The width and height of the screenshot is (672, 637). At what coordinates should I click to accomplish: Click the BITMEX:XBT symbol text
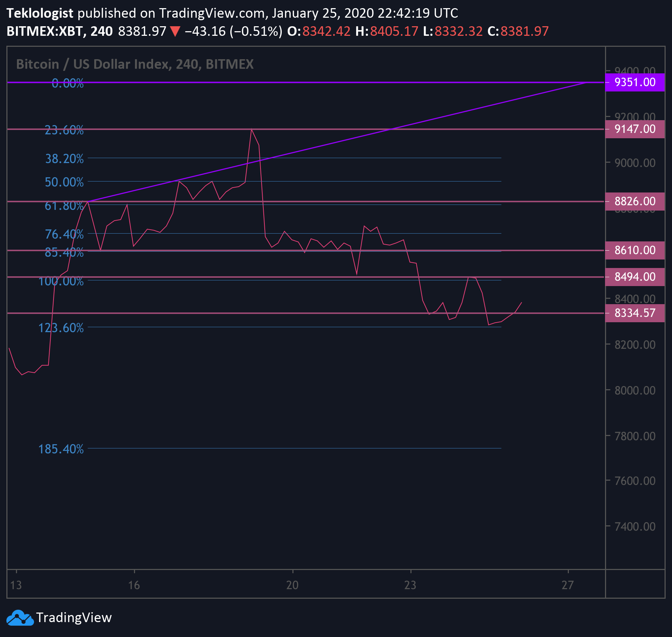pos(45,31)
